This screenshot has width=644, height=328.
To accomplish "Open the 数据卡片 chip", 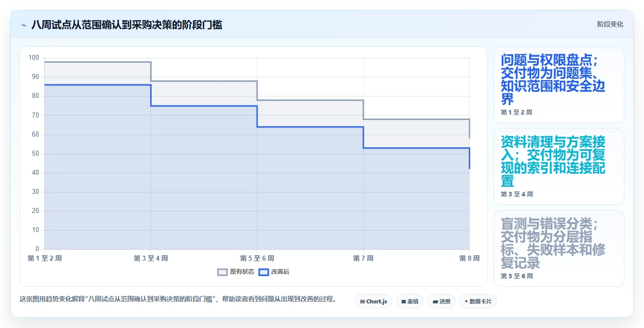I will [x=478, y=301].
